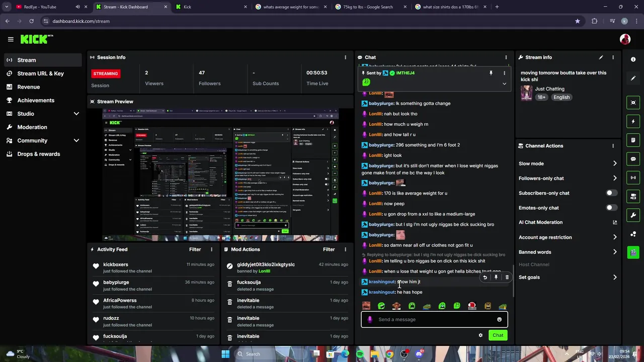Insert the Pepe frog emote
The image size is (644, 362).
coord(427,306)
